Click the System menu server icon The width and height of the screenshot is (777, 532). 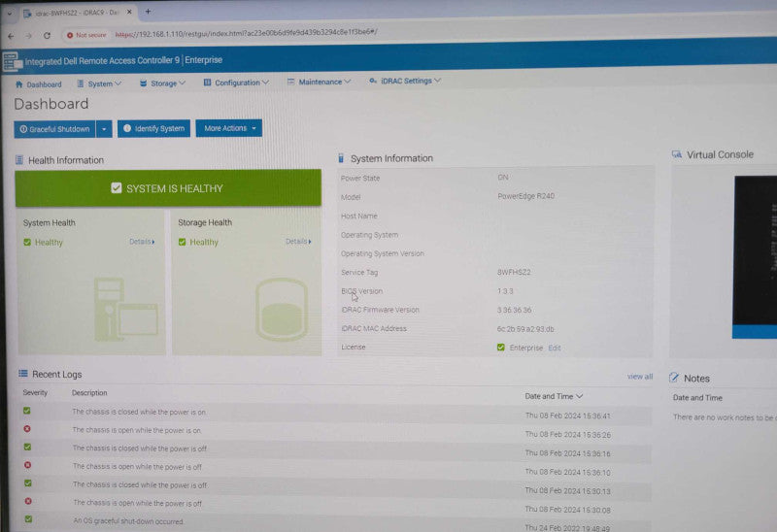81,83
